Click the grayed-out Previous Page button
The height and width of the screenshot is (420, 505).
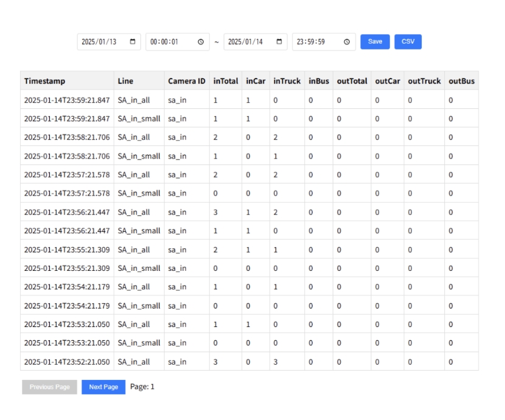pyautogui.click(x=50, y=387)
